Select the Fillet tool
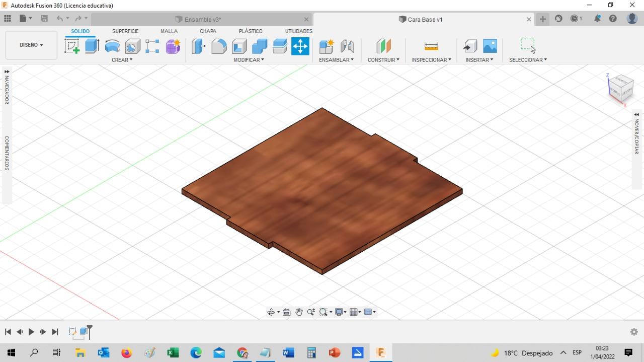Viewport: 644px width, 362px height. (x=219, y=46)
